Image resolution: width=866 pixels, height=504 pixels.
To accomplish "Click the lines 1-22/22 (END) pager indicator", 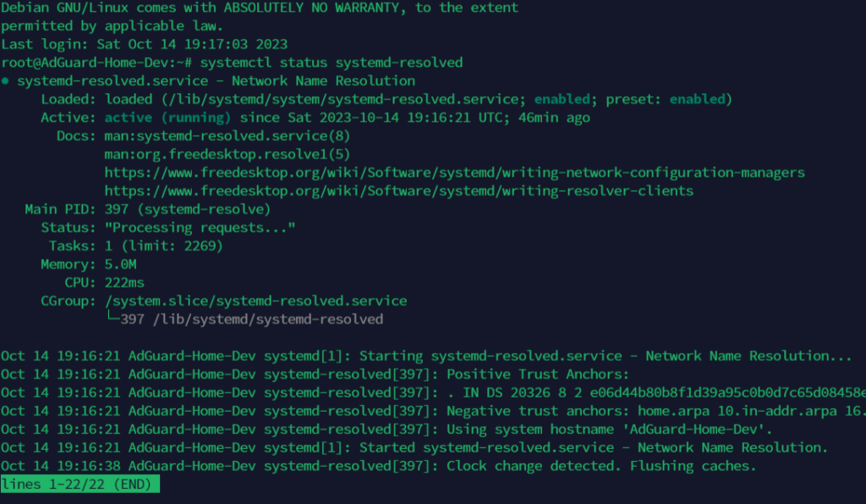I will (x=80, y=484).
